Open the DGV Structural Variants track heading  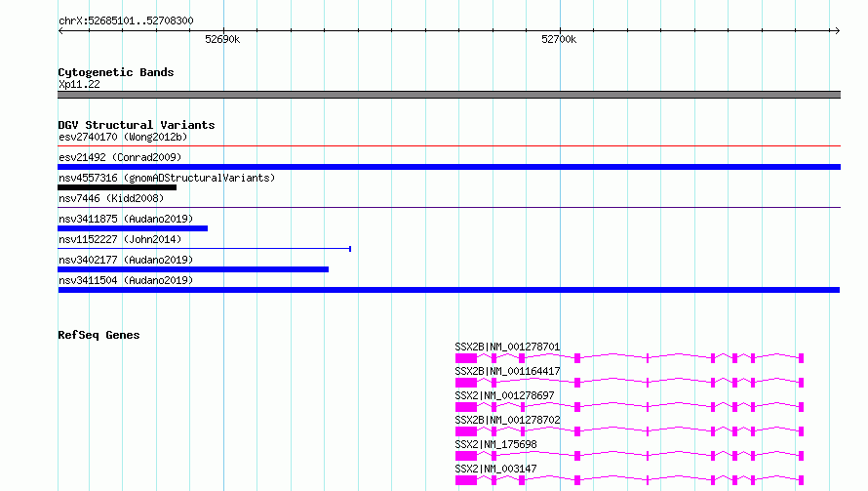[x=137, y=125]
